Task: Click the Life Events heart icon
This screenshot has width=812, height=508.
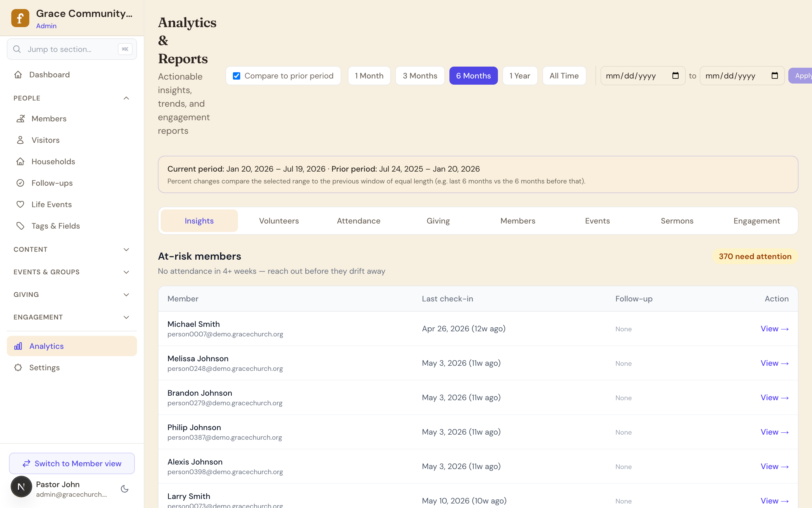Action: pyautogui.click(x=21, y=204)
